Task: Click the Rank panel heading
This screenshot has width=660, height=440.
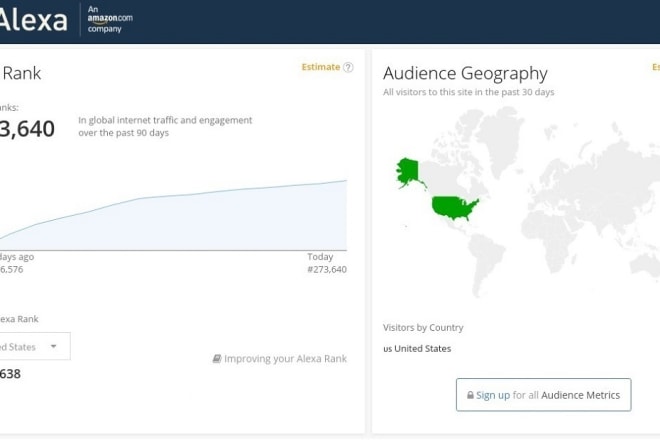Action: [21, 73]
